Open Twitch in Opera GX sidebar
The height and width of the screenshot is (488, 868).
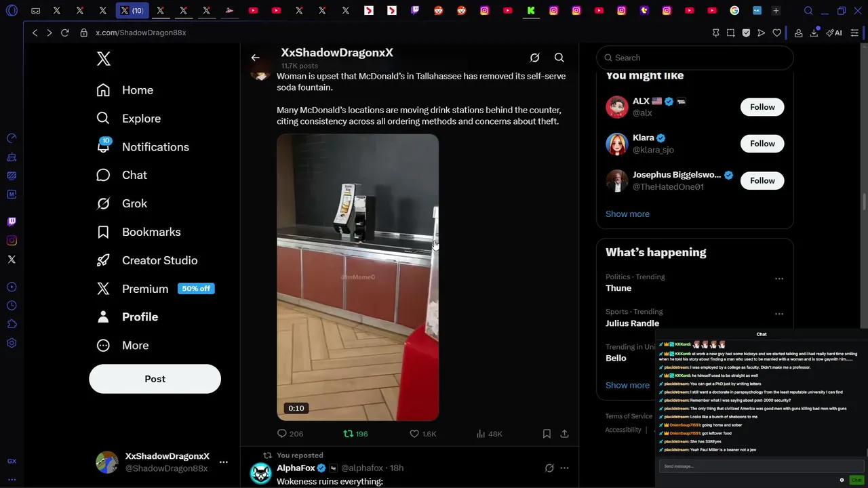coord(12,222)
